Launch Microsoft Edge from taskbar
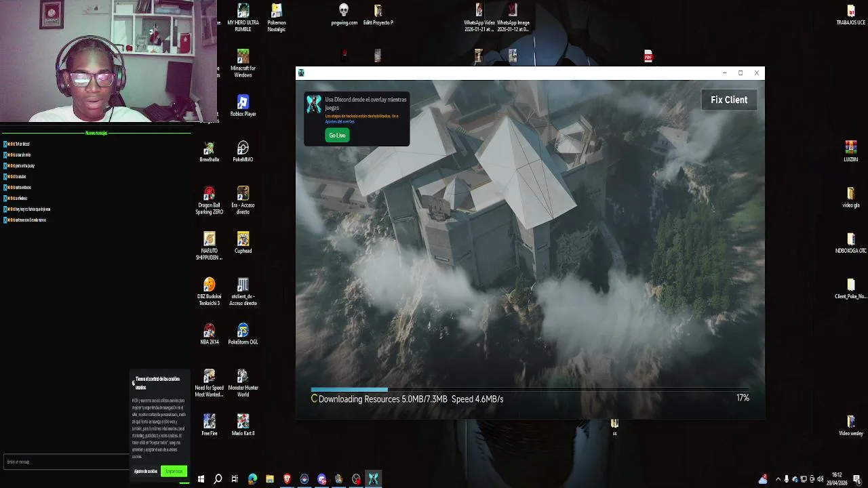The height and width of the screenshot is (488, 868). point(252,479)
